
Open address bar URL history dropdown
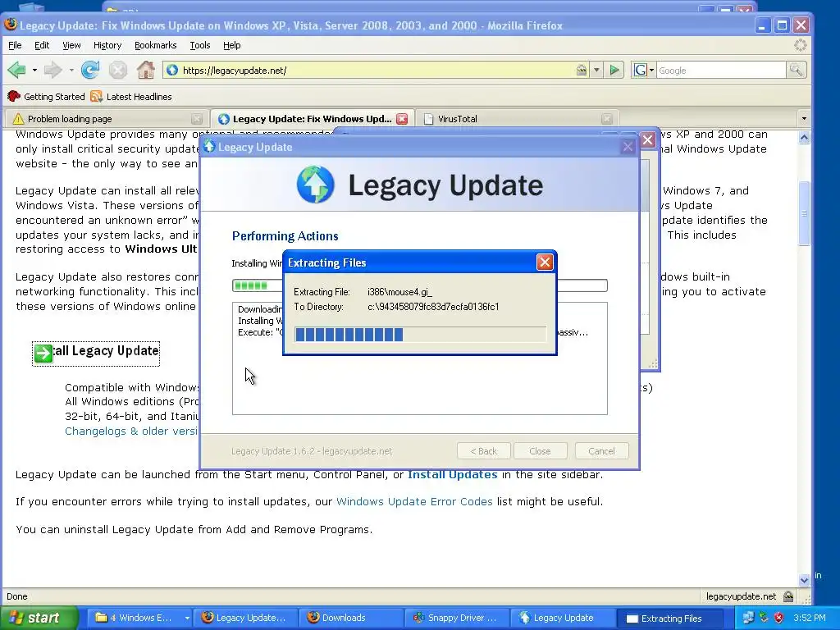(x=596, y=71)
